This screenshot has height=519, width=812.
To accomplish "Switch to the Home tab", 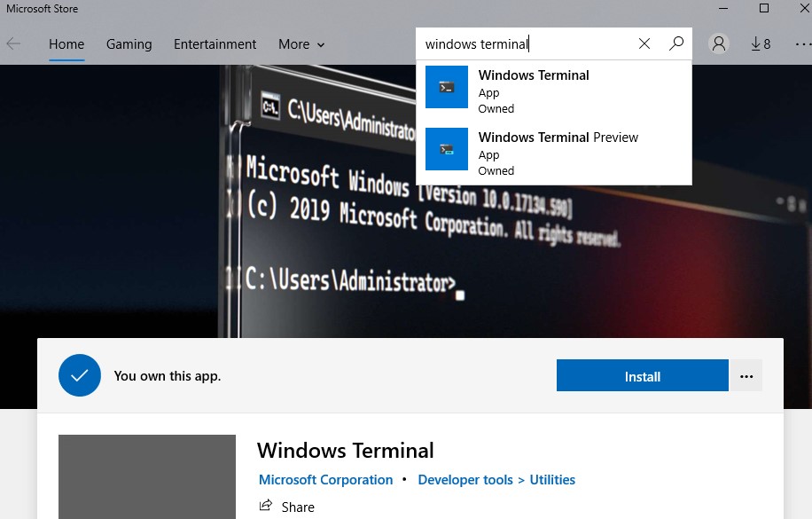I will tap(66, 44).
